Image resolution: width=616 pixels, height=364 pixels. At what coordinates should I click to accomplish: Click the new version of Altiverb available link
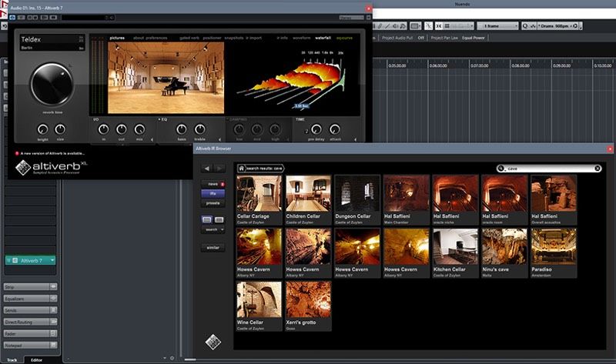tap(52, 154)
